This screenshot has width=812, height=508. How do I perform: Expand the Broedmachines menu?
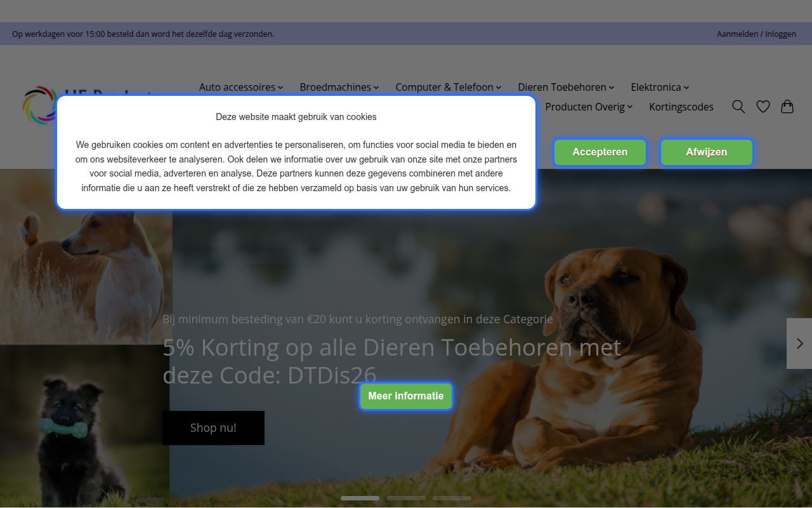point(339,87)
